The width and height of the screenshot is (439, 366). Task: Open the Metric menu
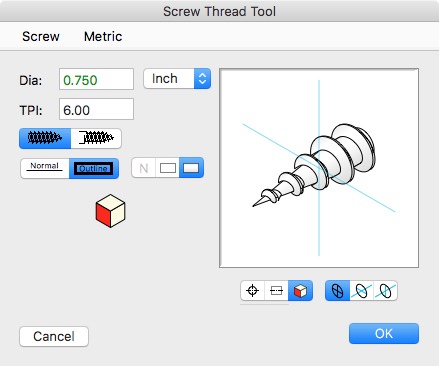click(103, 36)
